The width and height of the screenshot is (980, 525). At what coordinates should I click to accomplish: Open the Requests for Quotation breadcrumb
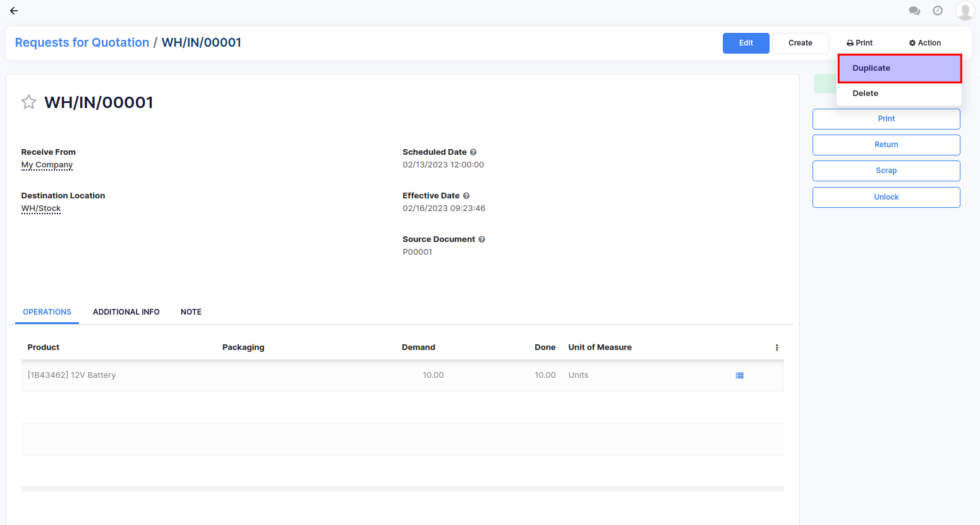[82, 42]
